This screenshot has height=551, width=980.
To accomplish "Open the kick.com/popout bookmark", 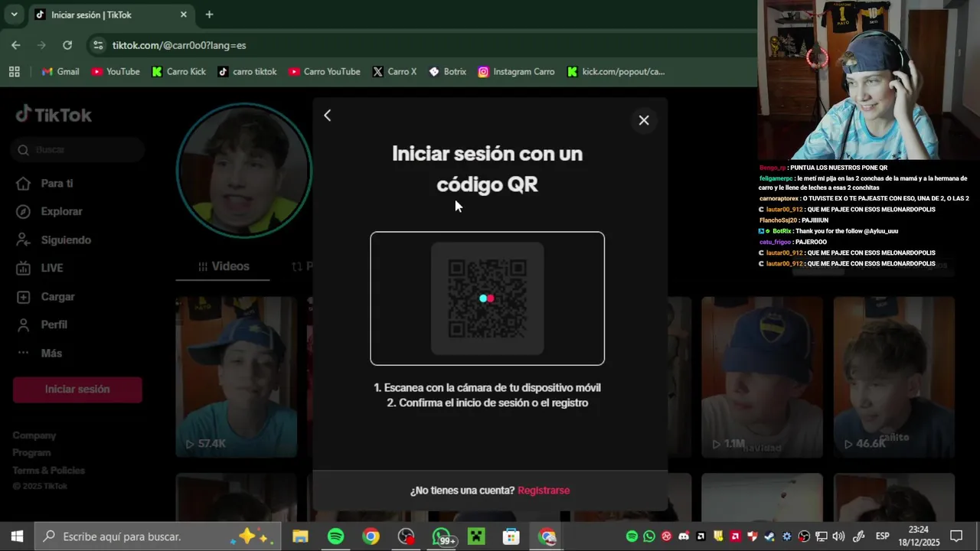I will click(616, 71).
